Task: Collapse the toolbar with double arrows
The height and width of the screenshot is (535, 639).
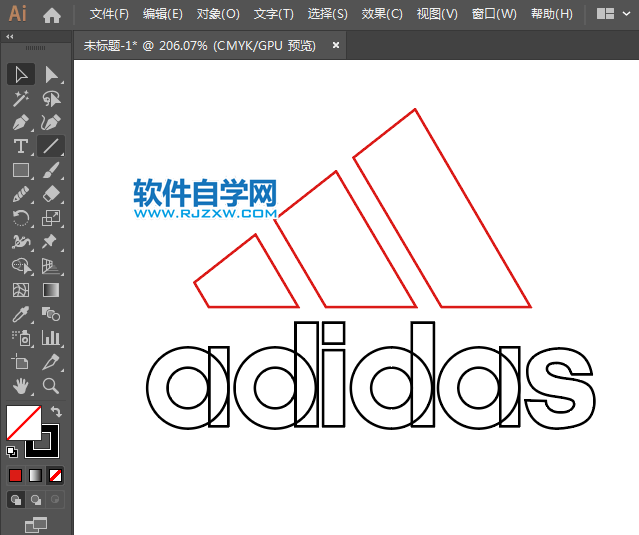Action: tap(10, 37)
